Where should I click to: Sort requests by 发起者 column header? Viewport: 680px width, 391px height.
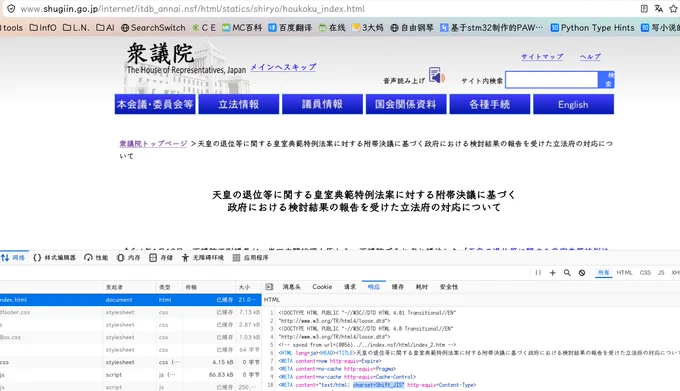click(x=129, y=287)
